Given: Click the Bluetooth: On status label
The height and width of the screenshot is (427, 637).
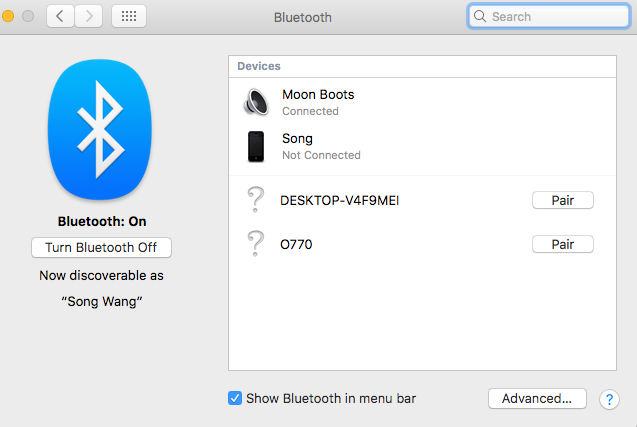Looking at the screenshot, I should (x=102, y=221).
